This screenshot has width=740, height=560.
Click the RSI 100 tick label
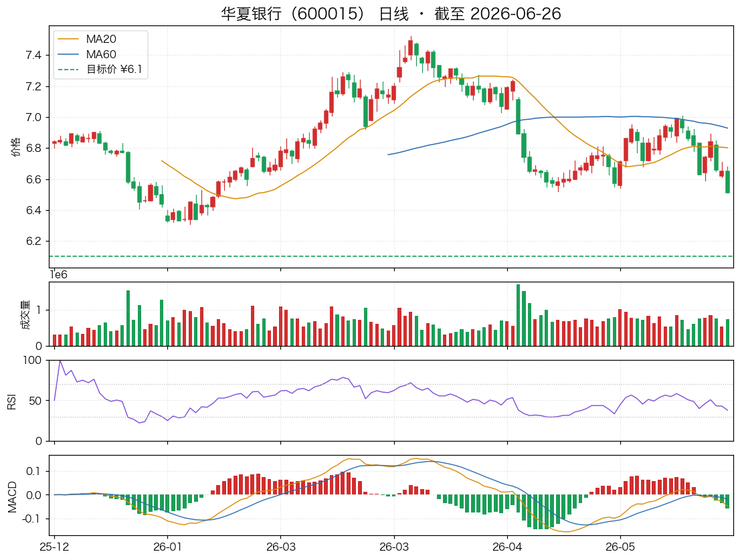(x=32, y=361)
